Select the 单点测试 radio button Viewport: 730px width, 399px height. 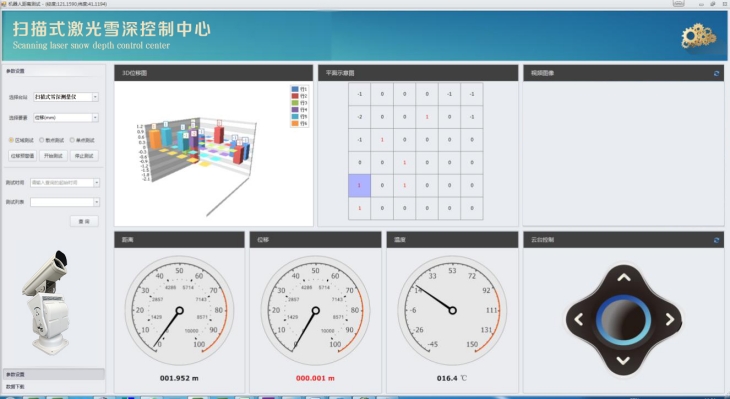click(72, 140)
